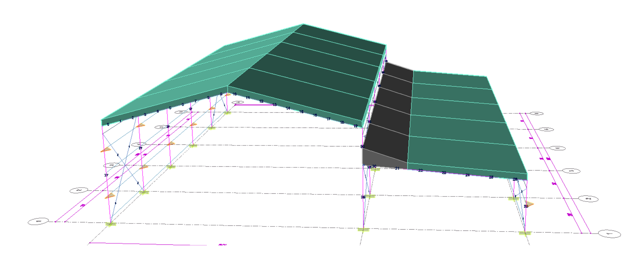Screen dimensions: 644x267
Task: Select yellow base support under middle front column
Action: click(363, 230)
